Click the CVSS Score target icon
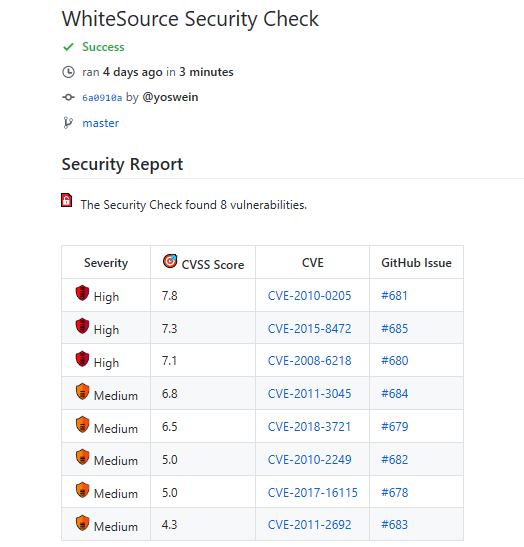The height and width of the screenshot is (547, 524). point(170,261)
